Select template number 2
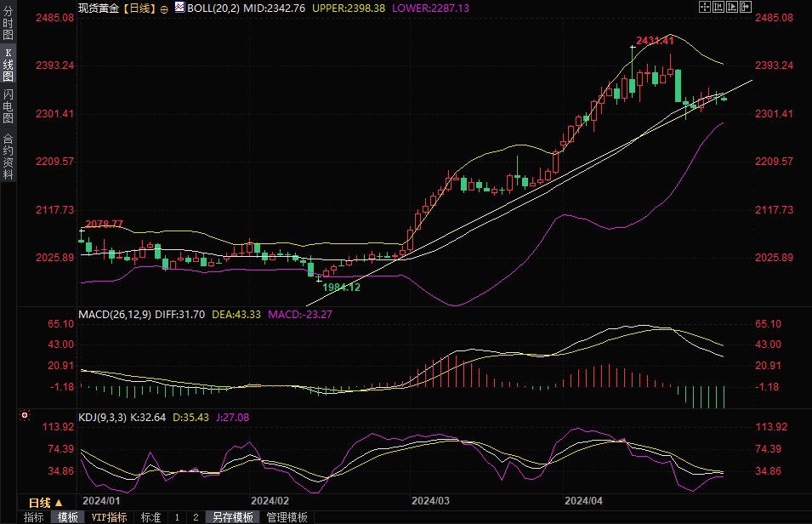Viewport: 812px width, 524px height. point(195,517)
